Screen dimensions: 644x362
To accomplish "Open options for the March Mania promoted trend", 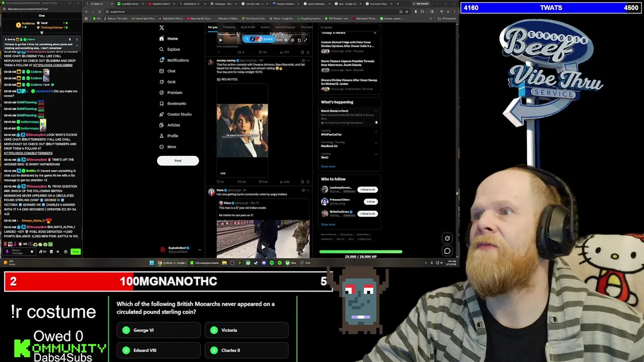I will [376, 111].
